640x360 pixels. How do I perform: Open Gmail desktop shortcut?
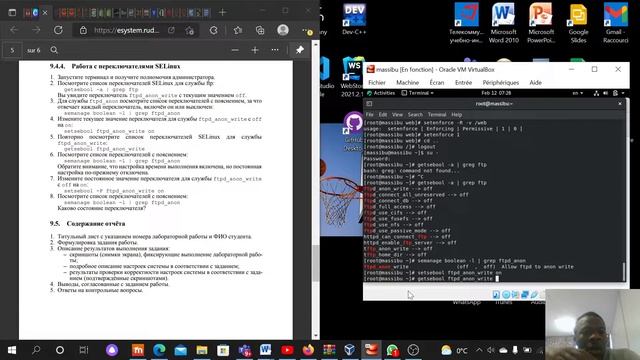(616, 23)
